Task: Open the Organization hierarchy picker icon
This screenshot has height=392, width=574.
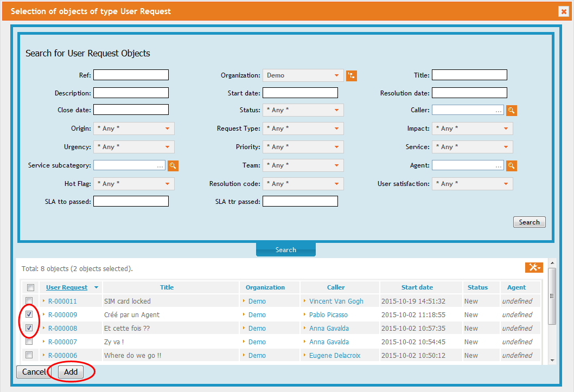Action: coord(351,75)
